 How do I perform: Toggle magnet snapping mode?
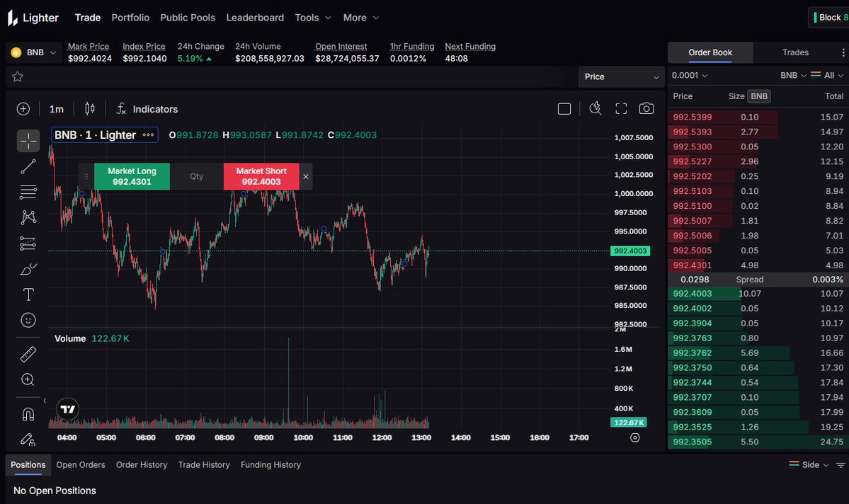28,413
